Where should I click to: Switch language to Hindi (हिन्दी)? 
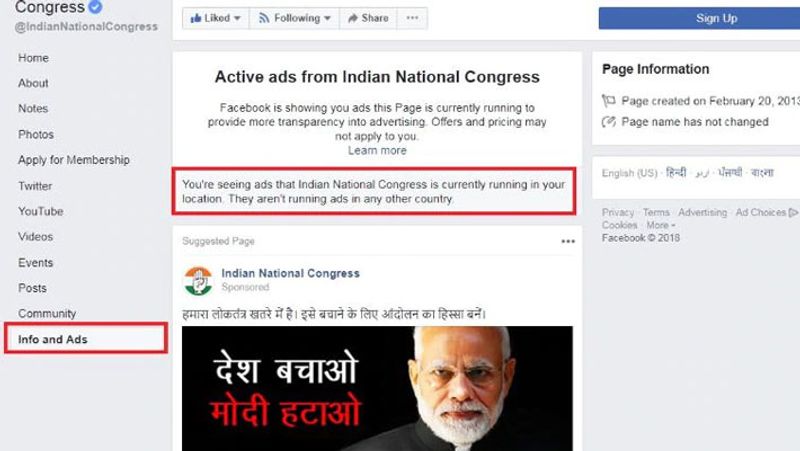676,172
